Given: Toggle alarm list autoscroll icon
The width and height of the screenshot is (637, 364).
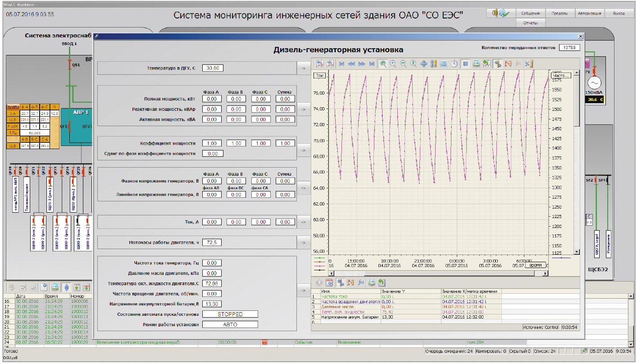Looking at the screenshot, I should (x=66, y=287).
